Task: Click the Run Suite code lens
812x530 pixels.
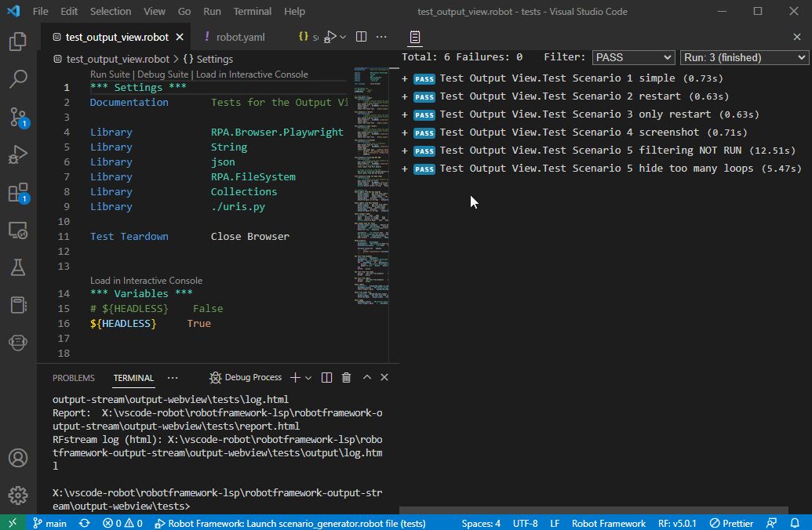Action: click(110, 74)
